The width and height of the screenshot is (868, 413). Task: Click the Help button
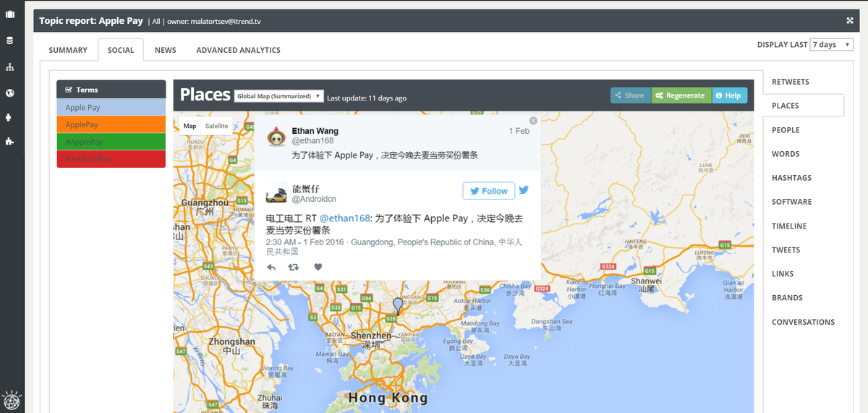pyautogui.click(x=730, y=95)
